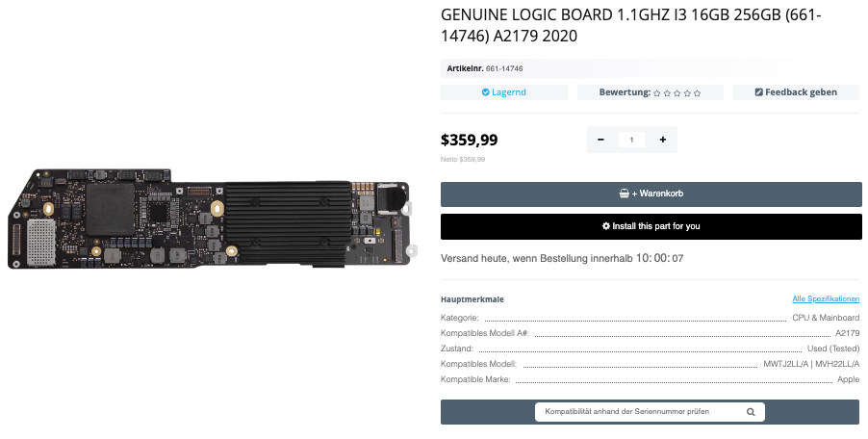Click the pencil icon beside Feedback geben

point(759,92)
